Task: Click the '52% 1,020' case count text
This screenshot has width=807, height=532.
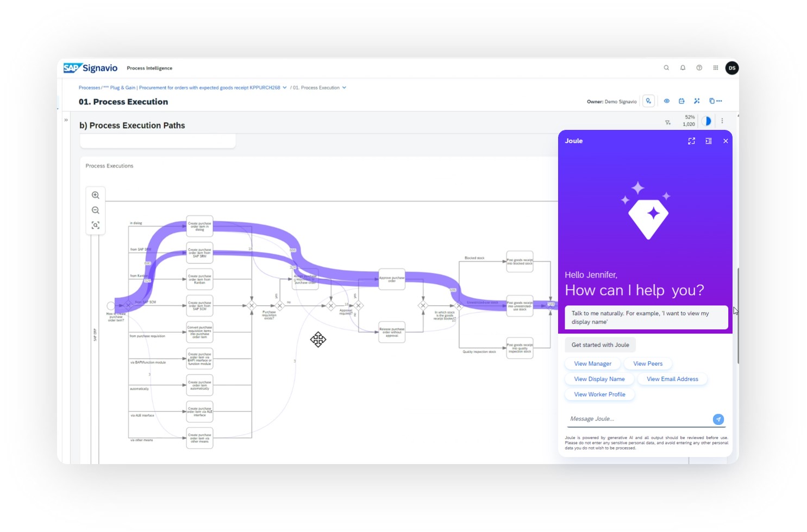Action: click(x=689, y=121)
